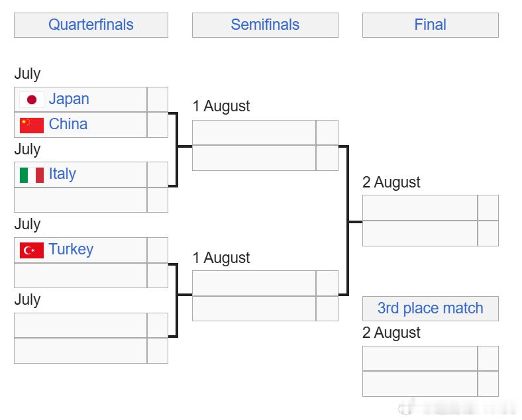Click the Turkey flag icon
Screen dimensions: 522x420
(32, 250)
